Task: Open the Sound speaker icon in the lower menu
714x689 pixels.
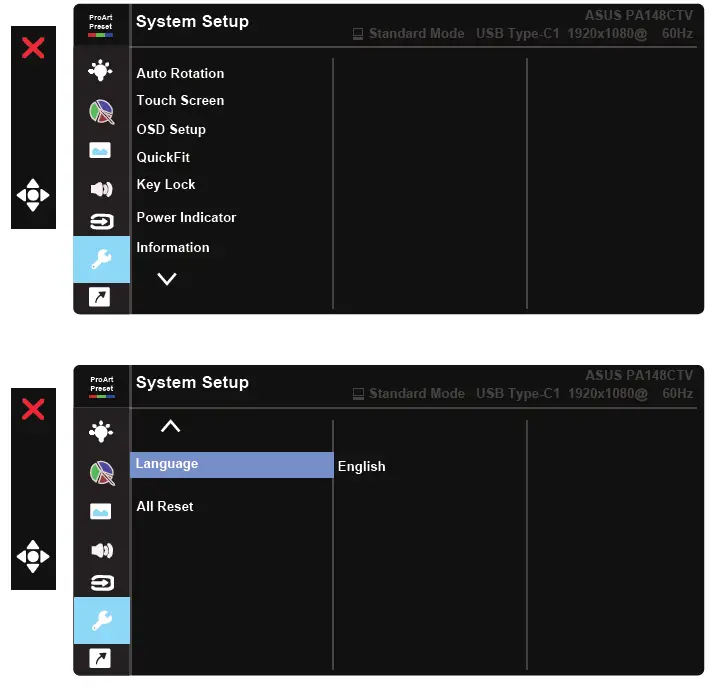Action: 101,550
